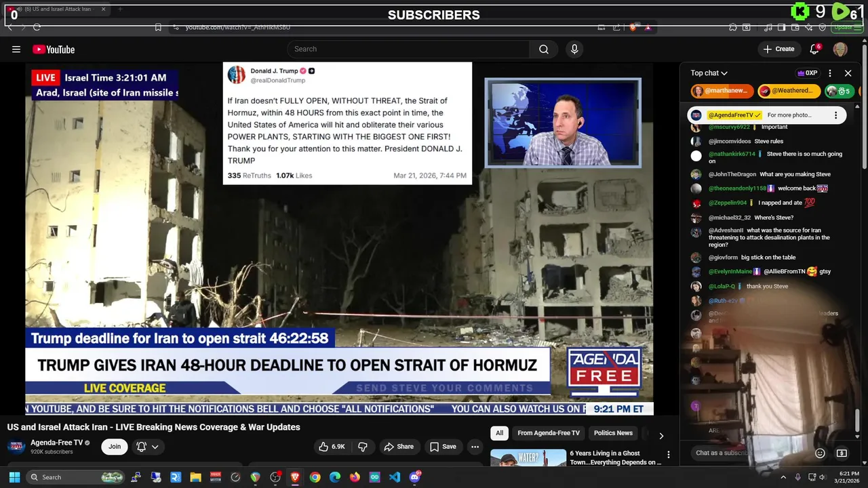The height and width of the screenshot is (488, 868).
Task: Open live chat options three dots
Action: (x=830, y=73)
